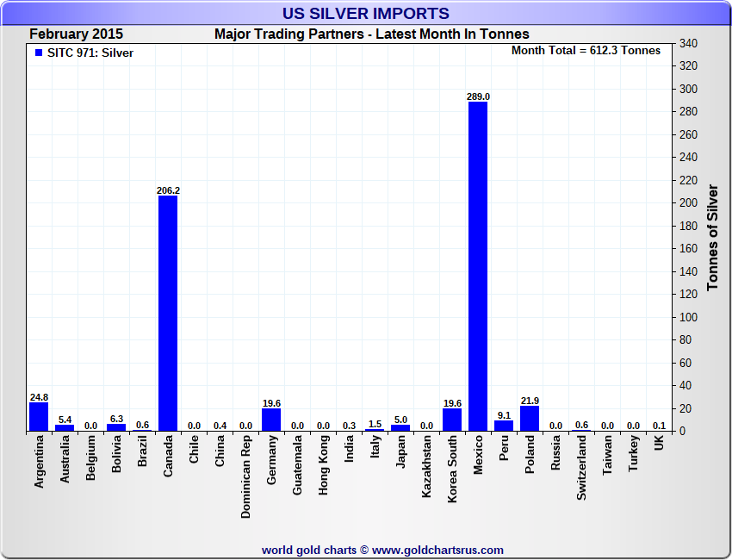Viewport: 732px width, 560px height.
Task: Click the blue legend swatch for SITC 971
Action: coord(38,53)
